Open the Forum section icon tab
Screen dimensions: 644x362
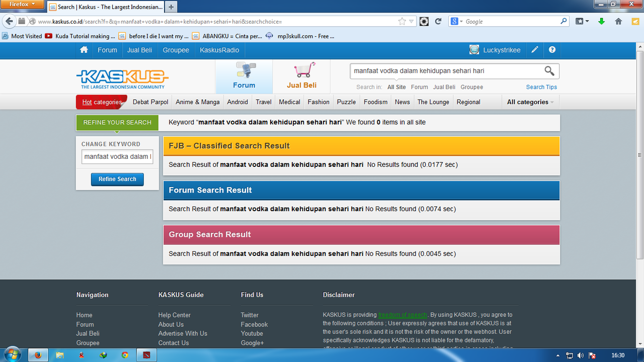244,76
